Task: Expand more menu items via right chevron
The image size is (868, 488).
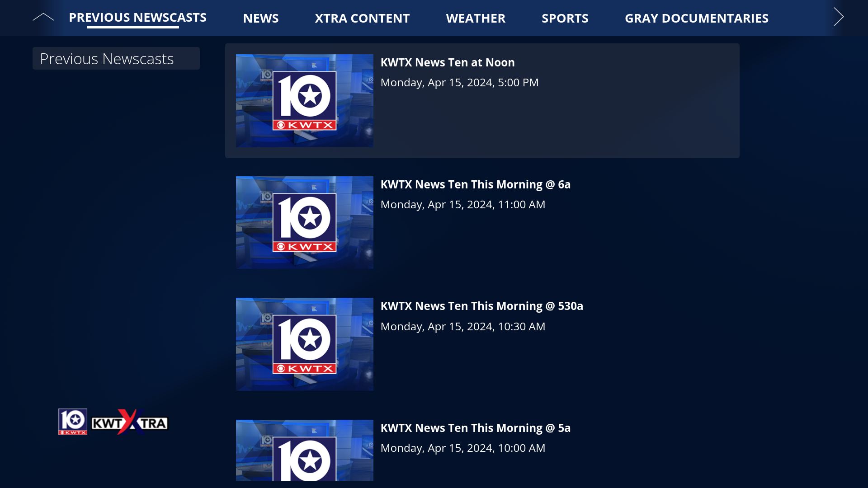Action: coord(839,16)
